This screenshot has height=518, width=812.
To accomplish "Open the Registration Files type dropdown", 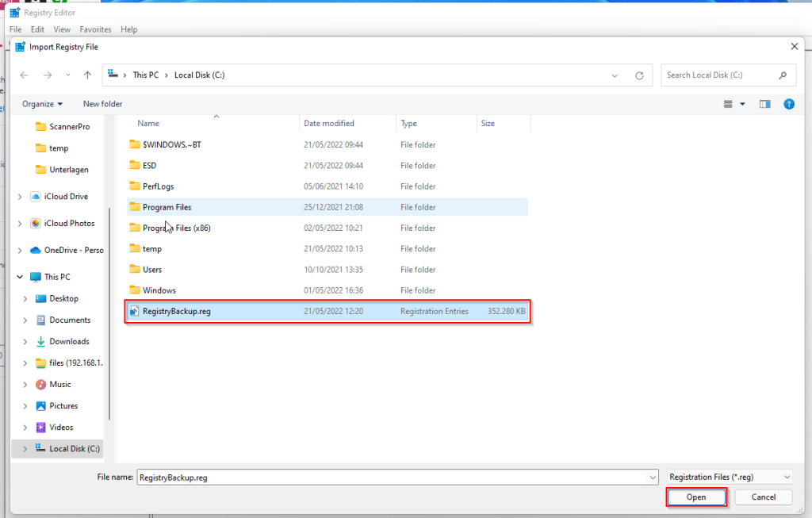I will (x=729, y=477).
